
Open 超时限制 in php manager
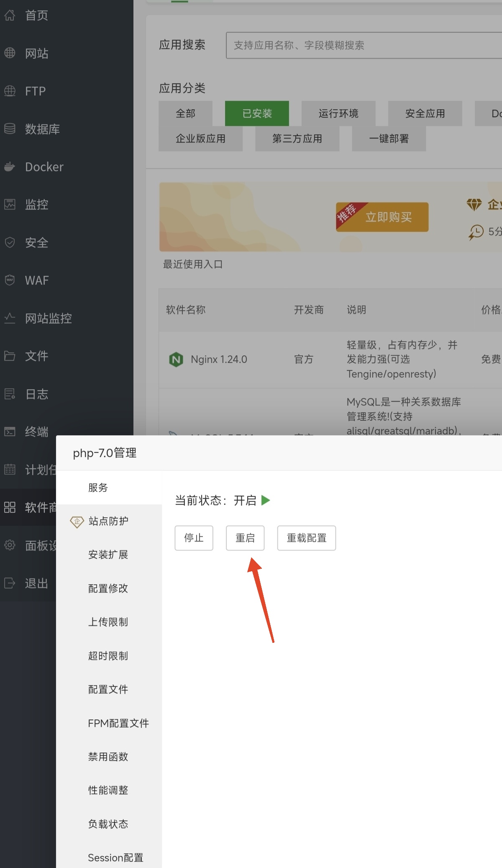(x=109, y=656)
